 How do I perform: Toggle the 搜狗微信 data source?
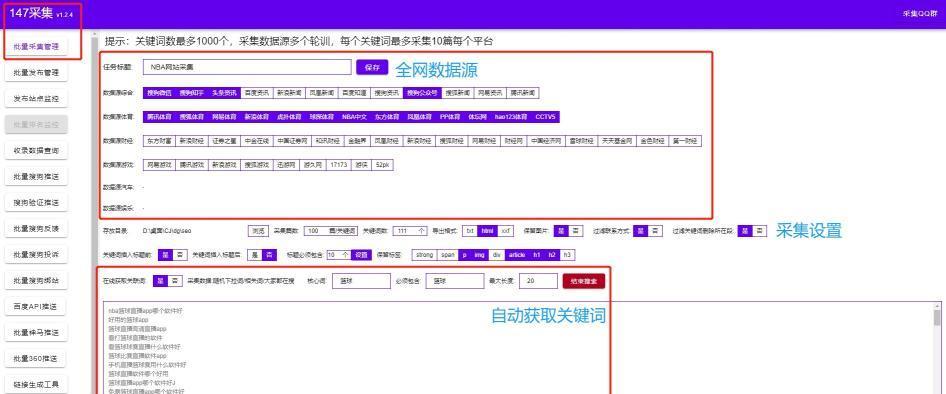point(159,93)
